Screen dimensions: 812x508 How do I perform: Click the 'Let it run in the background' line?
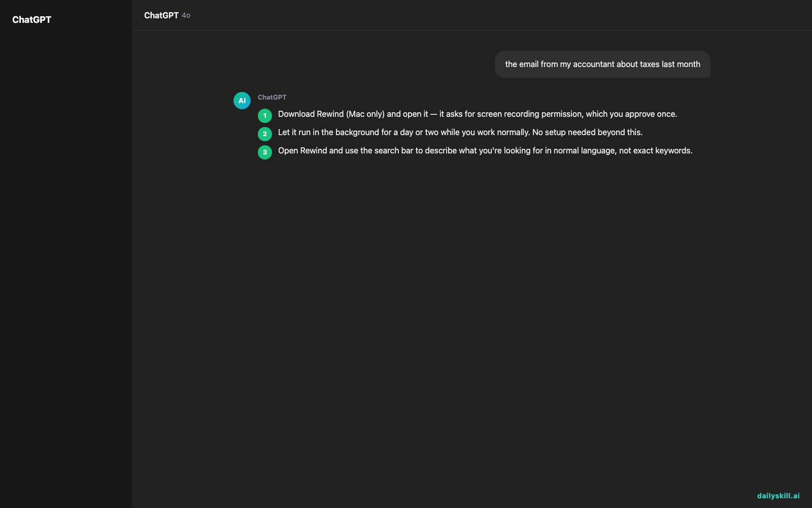point(460,132)
